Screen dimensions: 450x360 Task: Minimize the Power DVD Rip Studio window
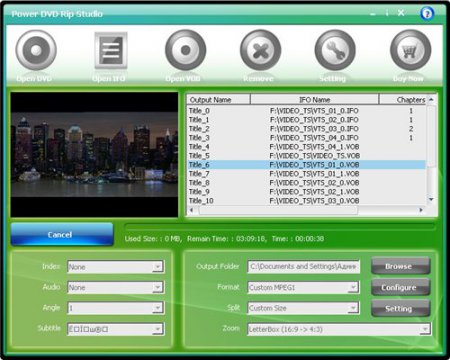(373, 13)
